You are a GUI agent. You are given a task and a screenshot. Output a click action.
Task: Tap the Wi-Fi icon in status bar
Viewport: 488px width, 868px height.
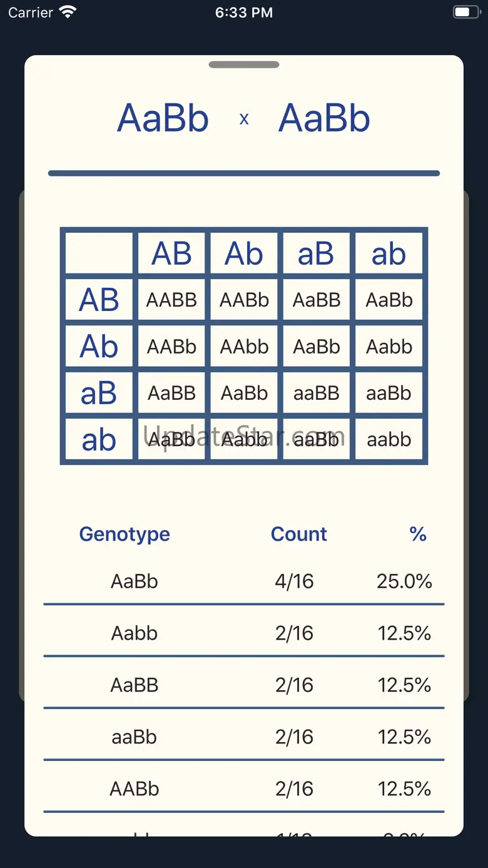click(67, 12)
